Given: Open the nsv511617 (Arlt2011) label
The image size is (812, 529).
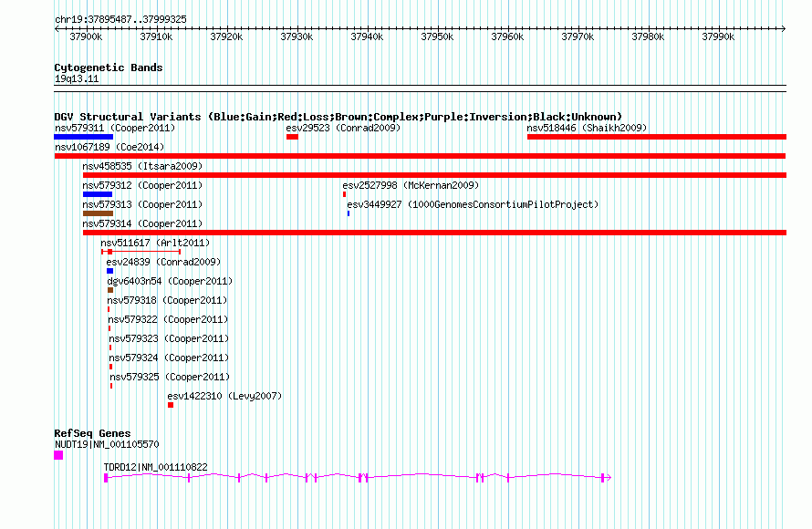Looking at the screenshot, I should pos(155,243).
